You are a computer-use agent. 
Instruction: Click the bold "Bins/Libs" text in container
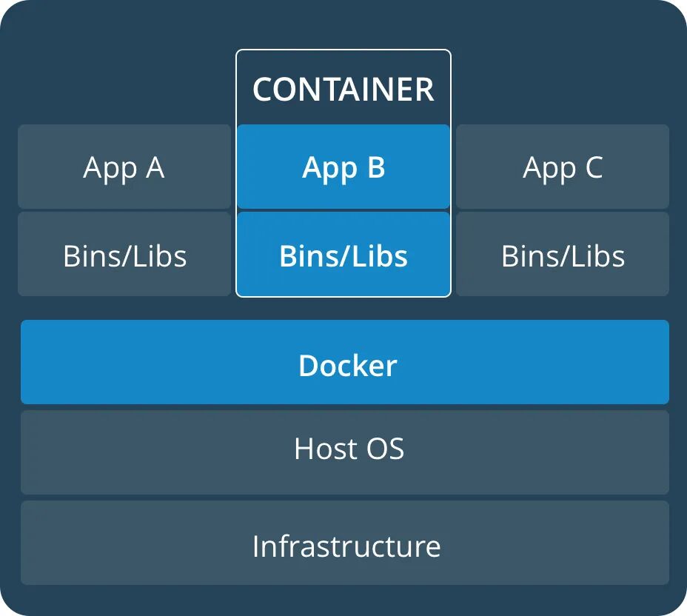point(343,256)
